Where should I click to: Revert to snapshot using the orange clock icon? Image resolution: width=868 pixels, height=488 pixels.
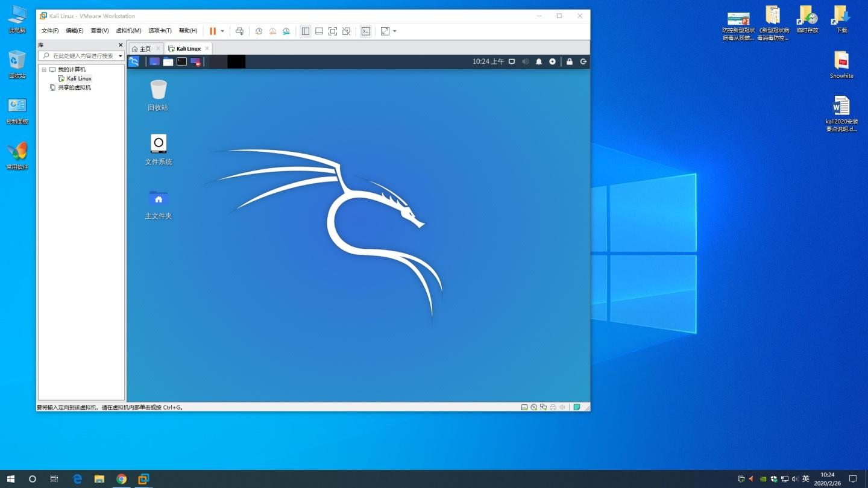coord(272,31)
